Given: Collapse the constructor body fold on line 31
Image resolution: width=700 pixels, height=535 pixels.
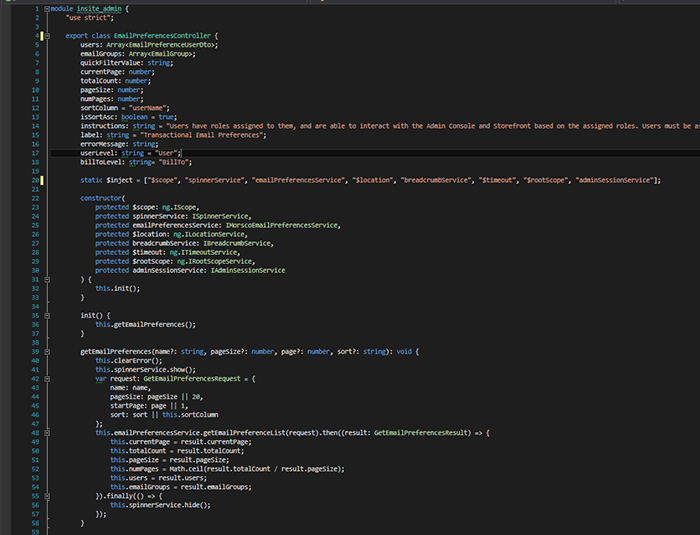Looking at the screenshot, I should [47, 280].
